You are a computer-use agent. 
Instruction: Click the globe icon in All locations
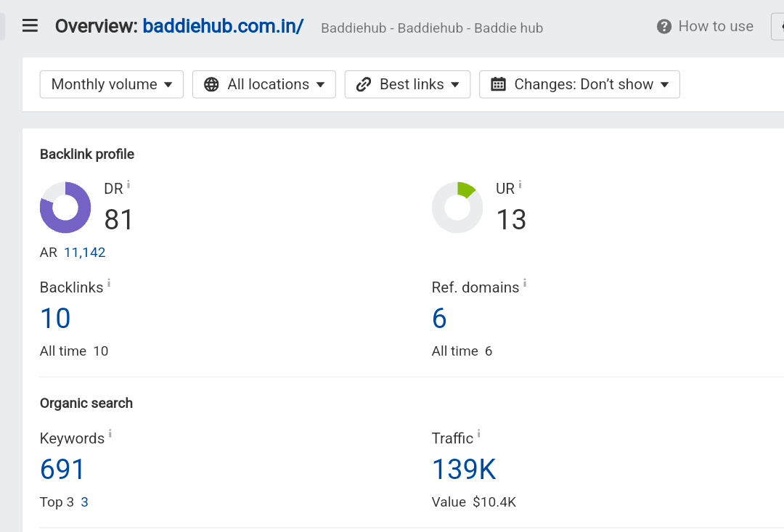(211, 84)
